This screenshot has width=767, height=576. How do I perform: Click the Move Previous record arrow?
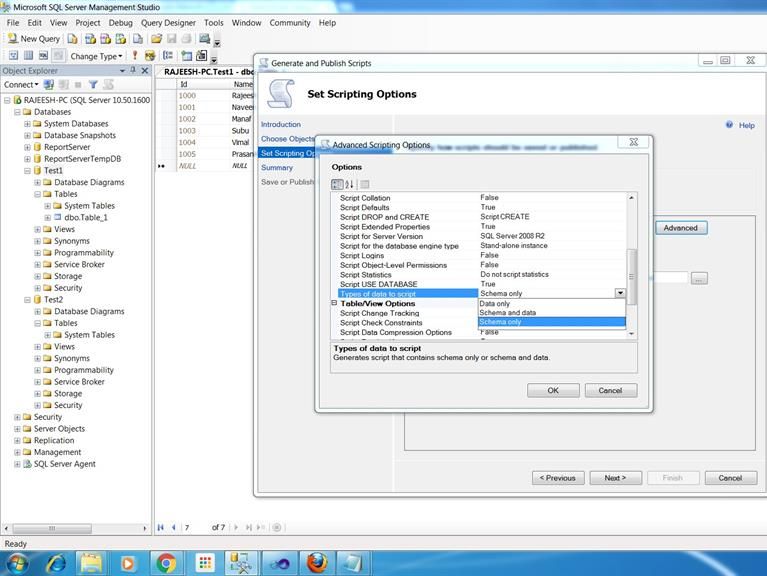pyautogui.click(x=174, y=527)
